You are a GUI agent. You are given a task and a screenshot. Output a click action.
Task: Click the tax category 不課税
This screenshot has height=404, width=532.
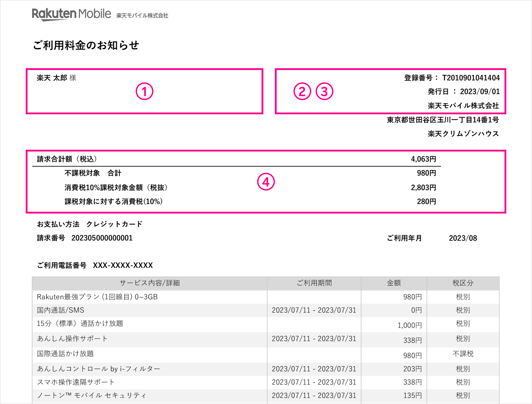point(463,354)
